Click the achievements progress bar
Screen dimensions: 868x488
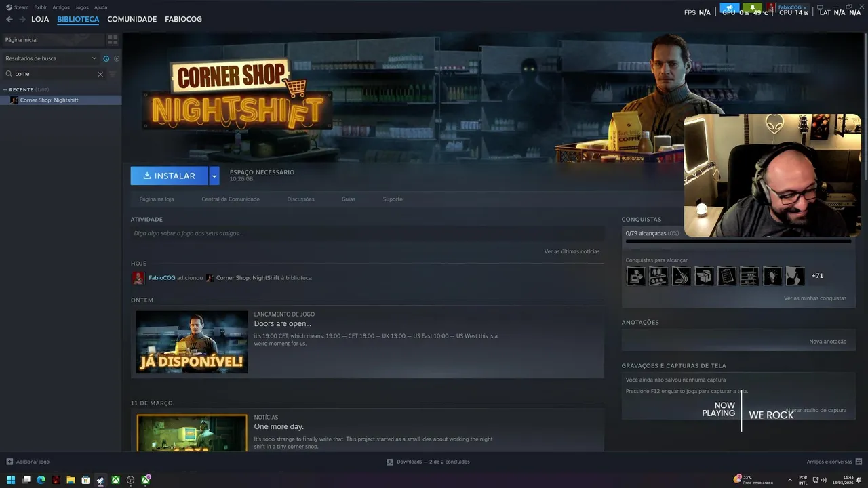[738, 241]
